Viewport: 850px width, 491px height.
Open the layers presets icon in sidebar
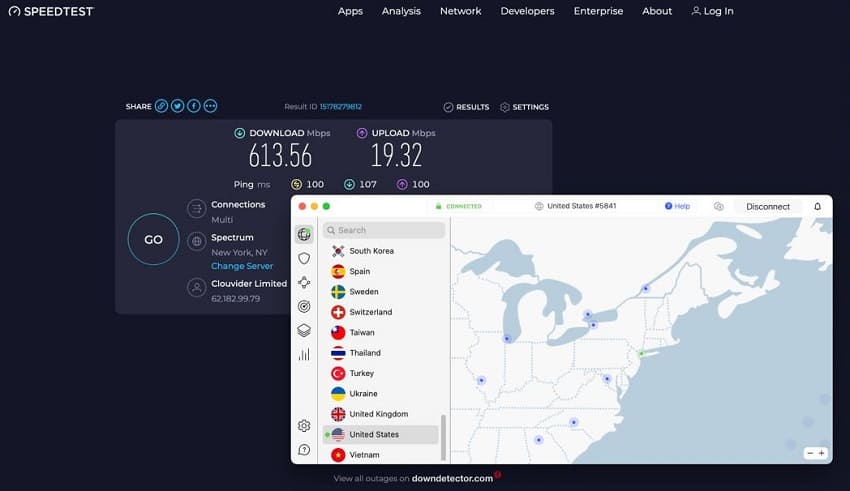click(x=304, y=330)
